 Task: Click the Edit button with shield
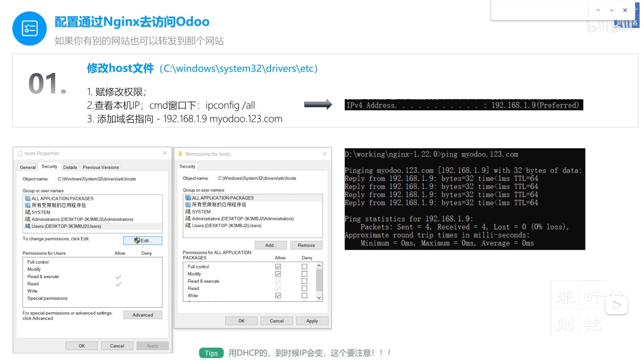coord(143,241)
